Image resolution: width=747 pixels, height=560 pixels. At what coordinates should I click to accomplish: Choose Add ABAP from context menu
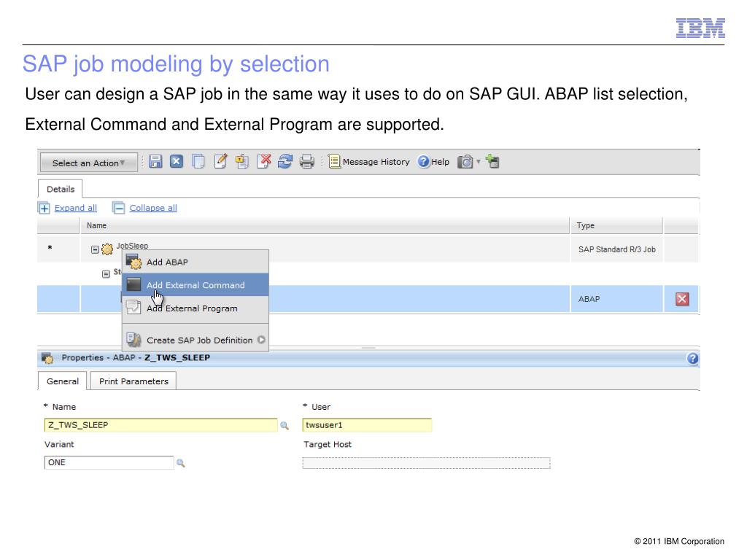[196, 262]
